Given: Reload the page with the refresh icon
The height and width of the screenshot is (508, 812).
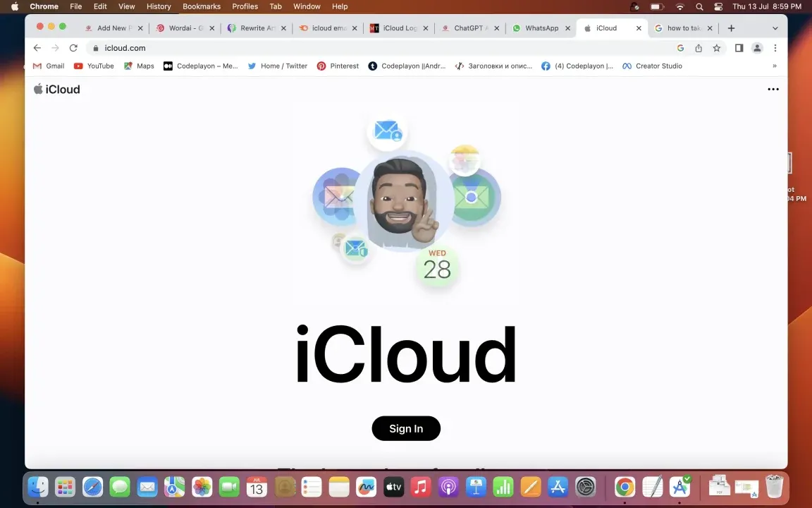Looking at the screenshot, I should 73,48.
